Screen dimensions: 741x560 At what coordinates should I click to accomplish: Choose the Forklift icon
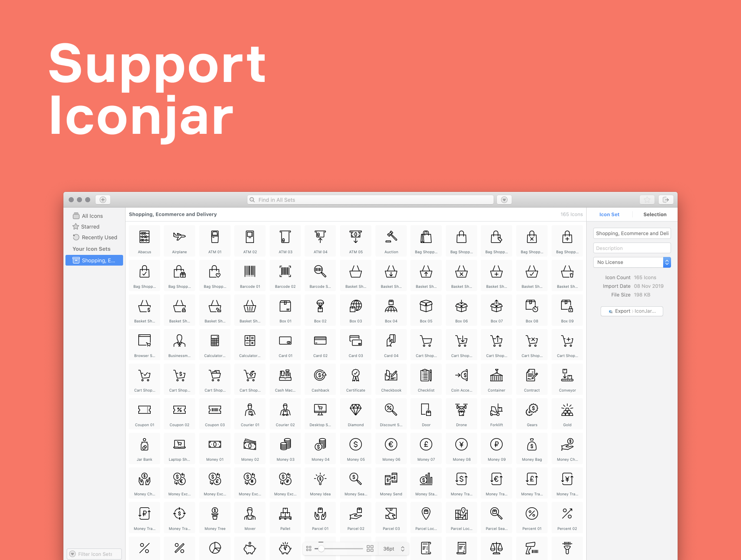496,411
